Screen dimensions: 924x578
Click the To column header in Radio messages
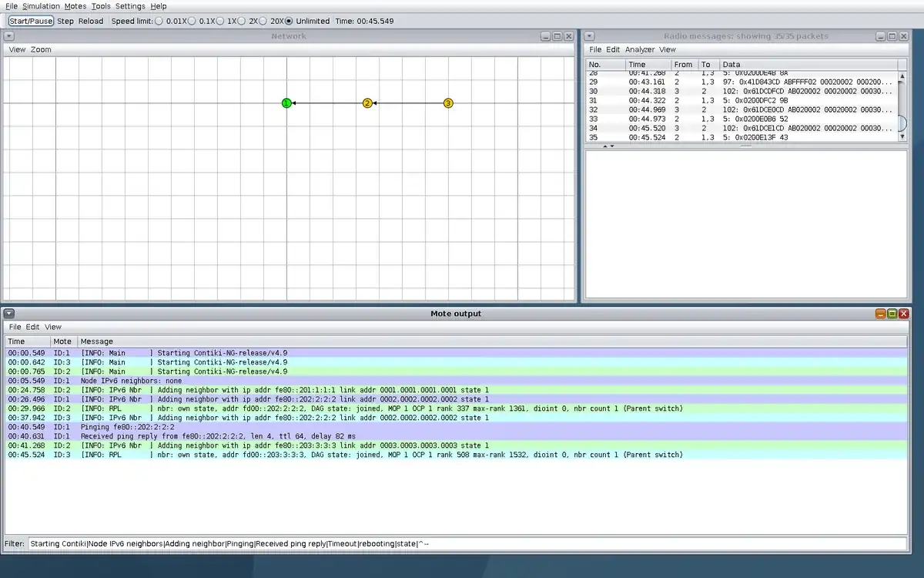pyautogui.click(x=708, y=65)
